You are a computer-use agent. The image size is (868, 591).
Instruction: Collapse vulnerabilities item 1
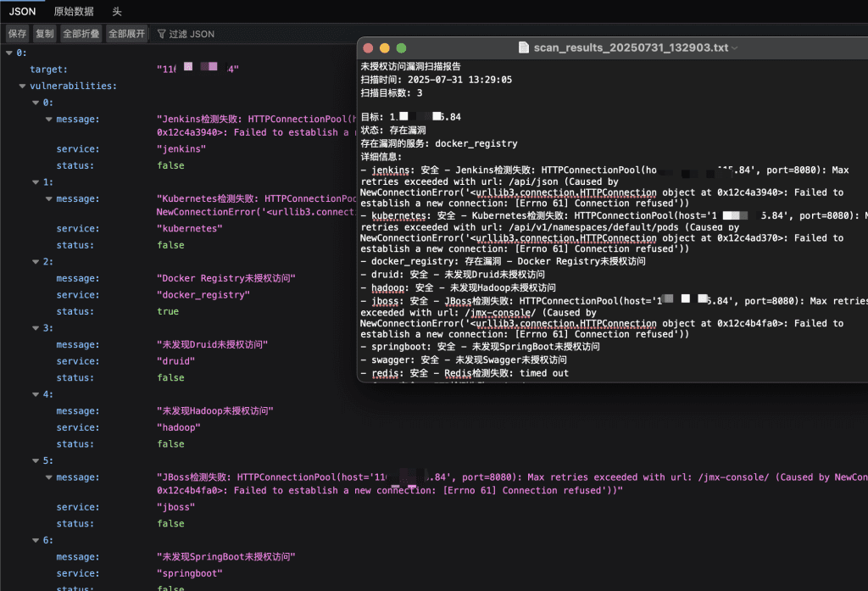click(x=36, y=181)
